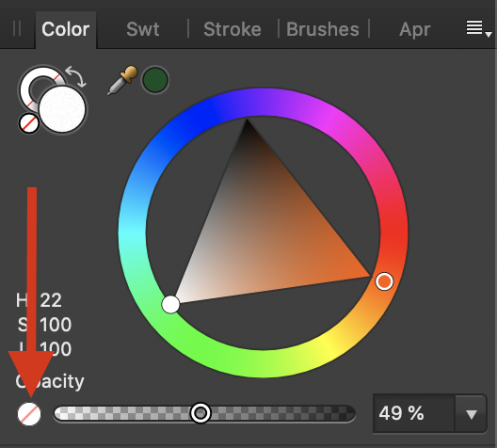Click the small none-color circle under the stroke ring

pos(29,123)
